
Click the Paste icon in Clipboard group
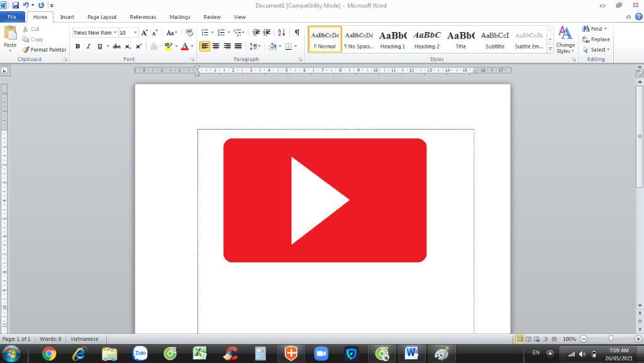[x=10, y=33]
